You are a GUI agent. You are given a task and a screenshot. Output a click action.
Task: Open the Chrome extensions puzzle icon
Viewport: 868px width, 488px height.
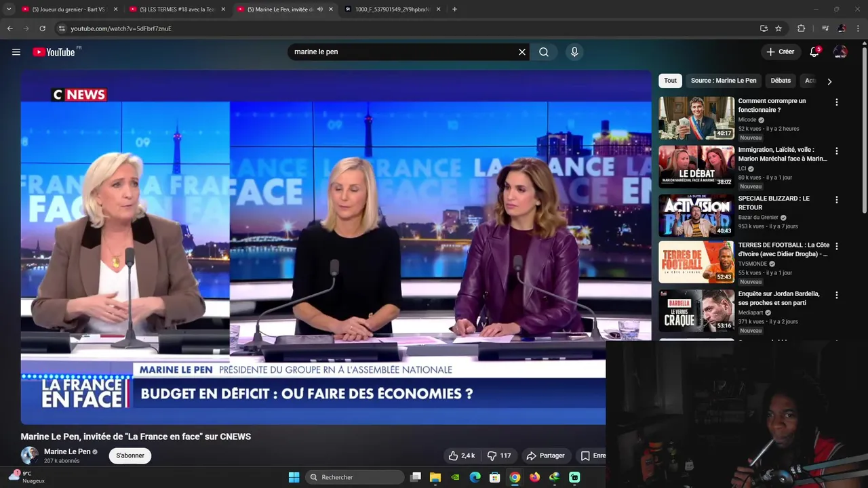coord(802,28)
